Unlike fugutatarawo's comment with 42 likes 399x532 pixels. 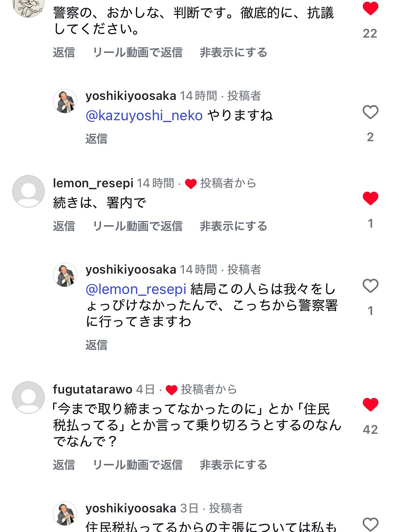click(370, 405)
